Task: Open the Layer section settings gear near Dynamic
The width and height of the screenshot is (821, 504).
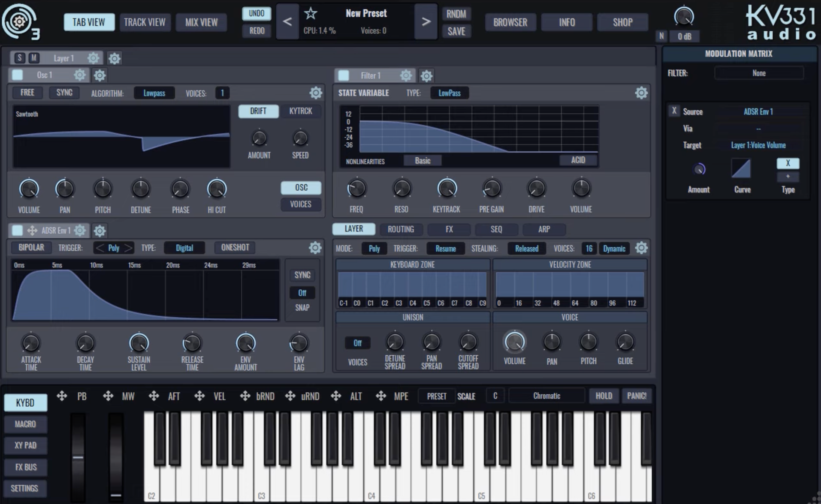Action: [x=642, y=248]
